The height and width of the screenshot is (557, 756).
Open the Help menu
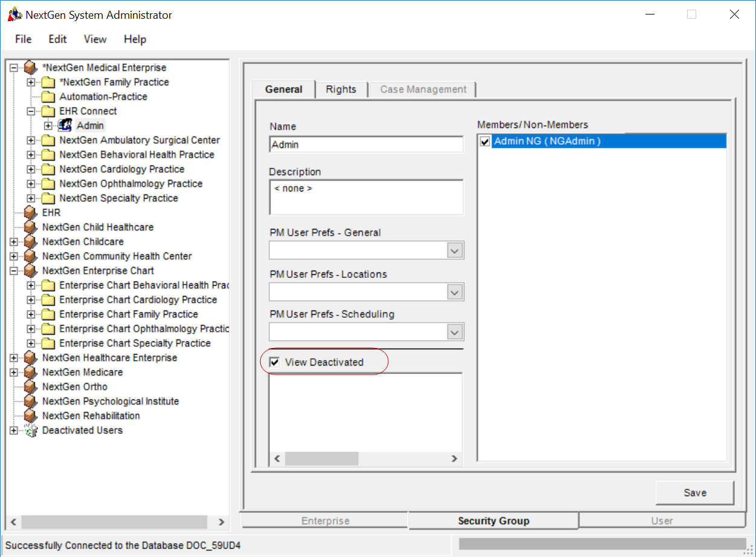coord(135,39)
